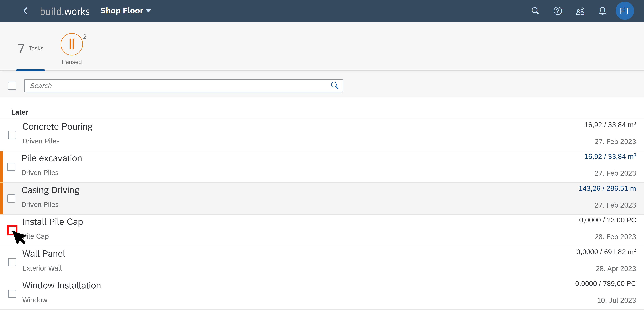Open the header search icon
The height and width of the screenshot is (310, 644).
point(535,11)
